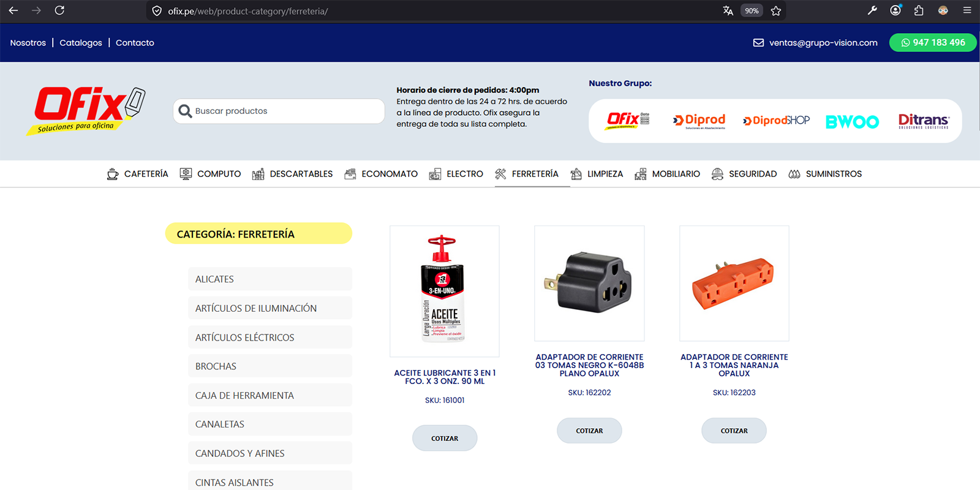The width and height of the screenshot is (980, 490).
Task: Click the Ofix main logo
Action: pyautogui.click(x=86, y=111)
